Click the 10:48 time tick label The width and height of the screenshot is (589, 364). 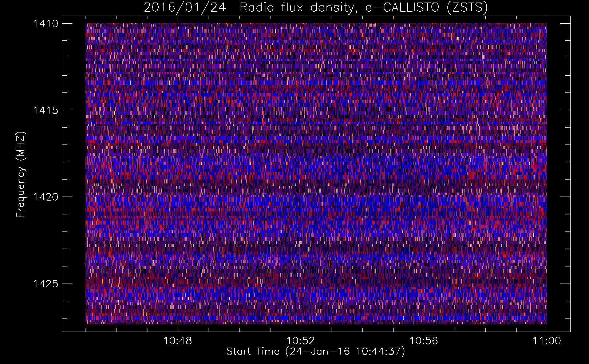(178, 341)
